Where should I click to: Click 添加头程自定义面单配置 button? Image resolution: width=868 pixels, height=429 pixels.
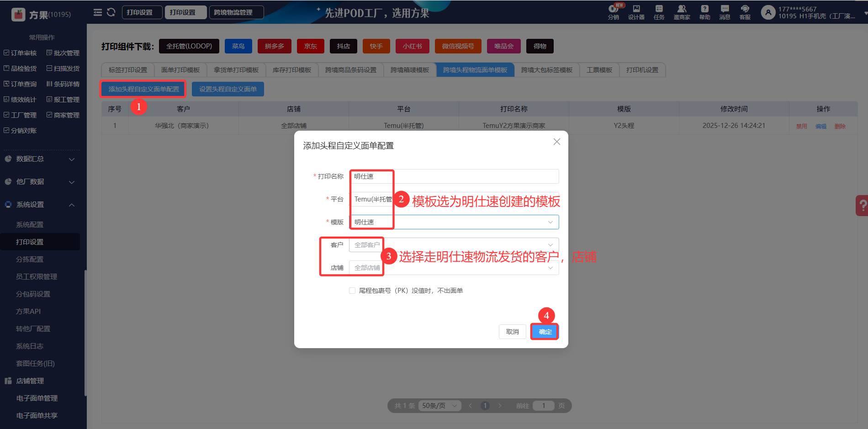144,89
